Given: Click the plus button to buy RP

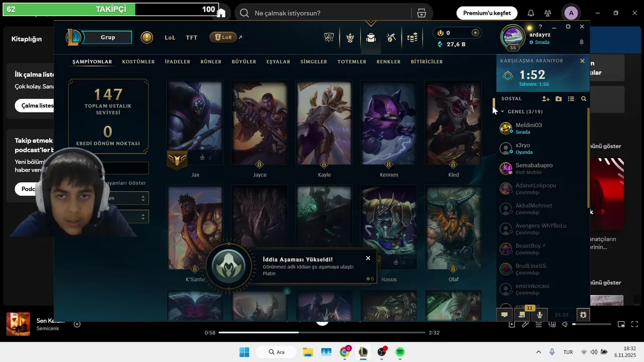Looking at the screenshot, I should point(475,33).
